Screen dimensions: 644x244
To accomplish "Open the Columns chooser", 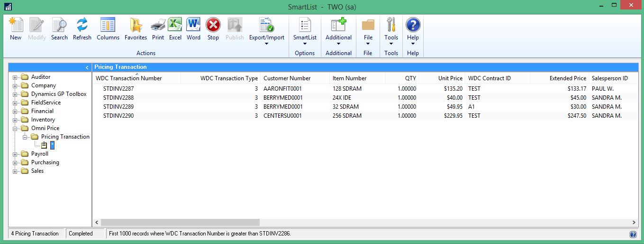I will (108, 29).
